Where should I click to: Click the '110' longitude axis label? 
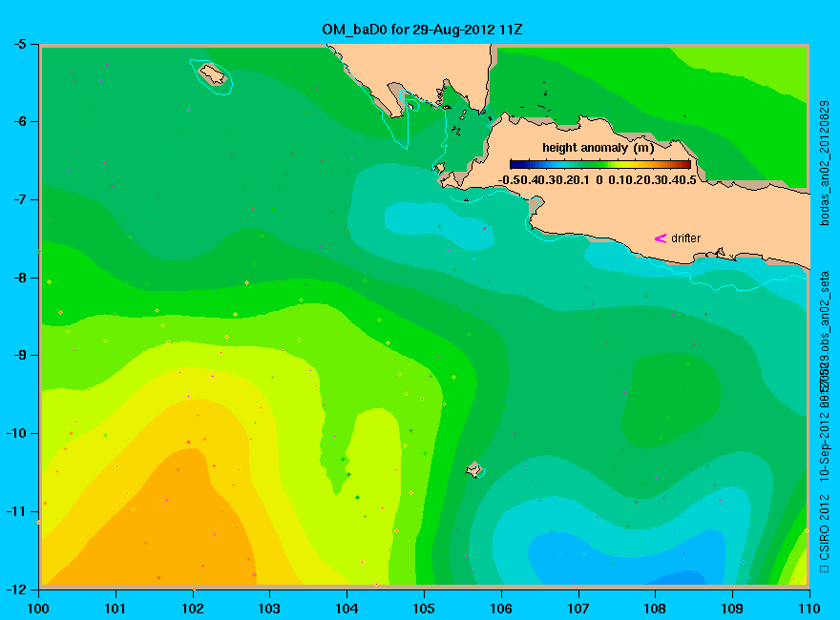(x=809, y=609)
